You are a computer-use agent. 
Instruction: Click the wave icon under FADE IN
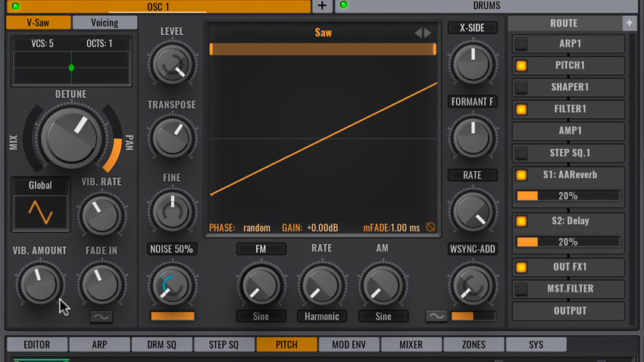101,317
